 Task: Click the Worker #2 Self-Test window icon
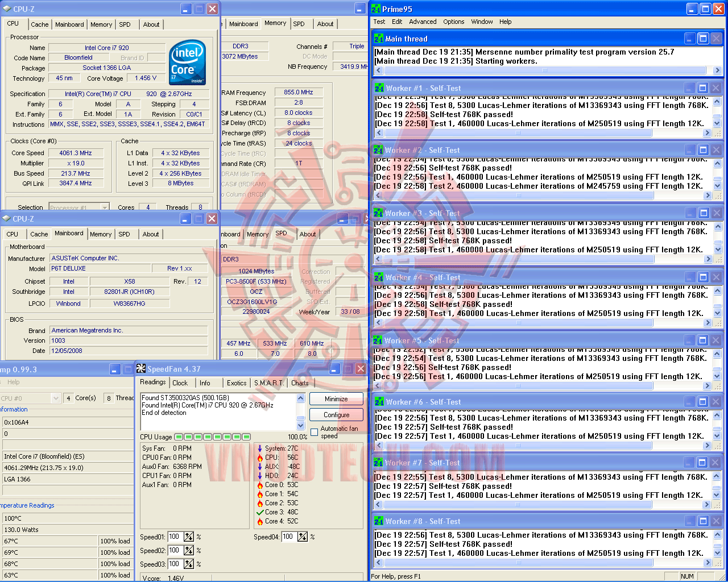pyautogui.click(x=378, y=150)
